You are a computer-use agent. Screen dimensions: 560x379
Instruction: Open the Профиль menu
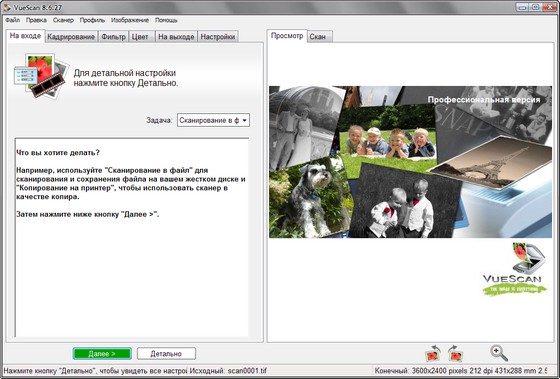[92, 20]
